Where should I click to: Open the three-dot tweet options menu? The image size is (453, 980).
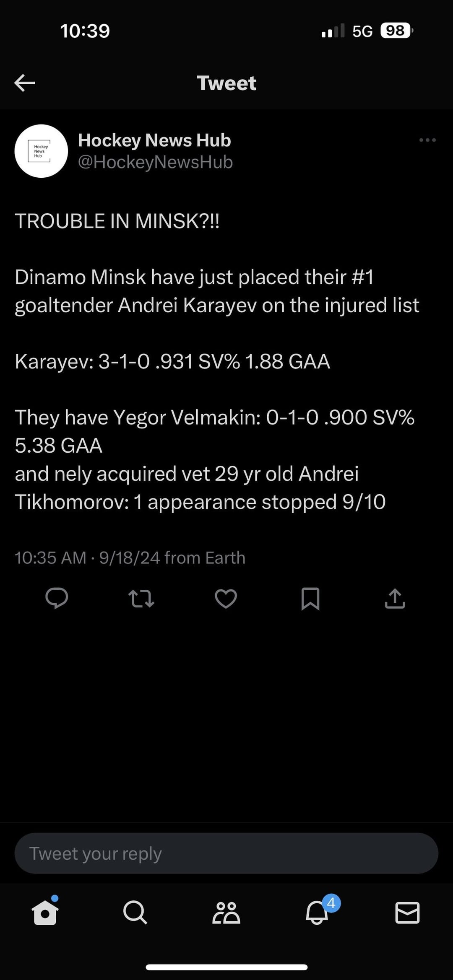point(427,140)
